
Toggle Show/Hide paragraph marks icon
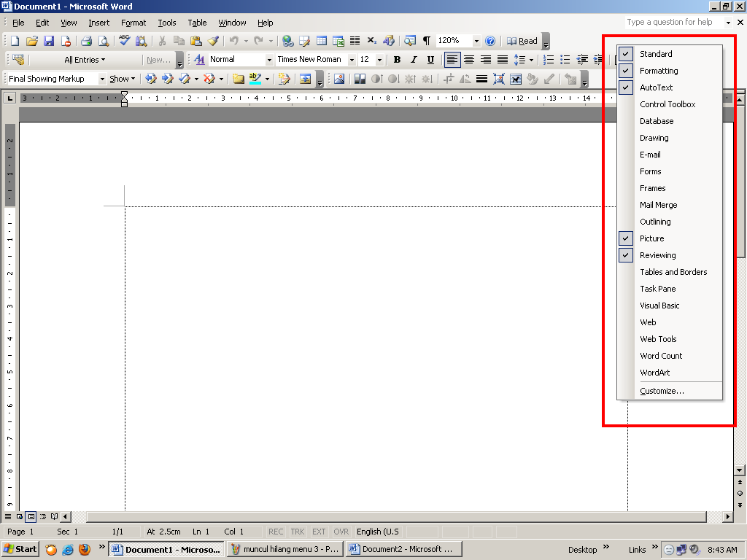[x=426, y=41]
